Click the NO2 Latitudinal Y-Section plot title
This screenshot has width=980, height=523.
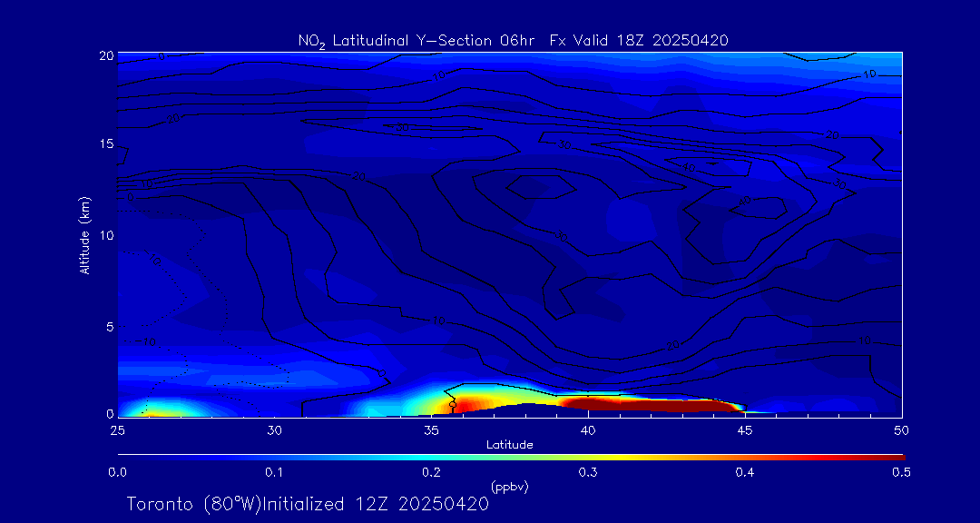(513, 41)
